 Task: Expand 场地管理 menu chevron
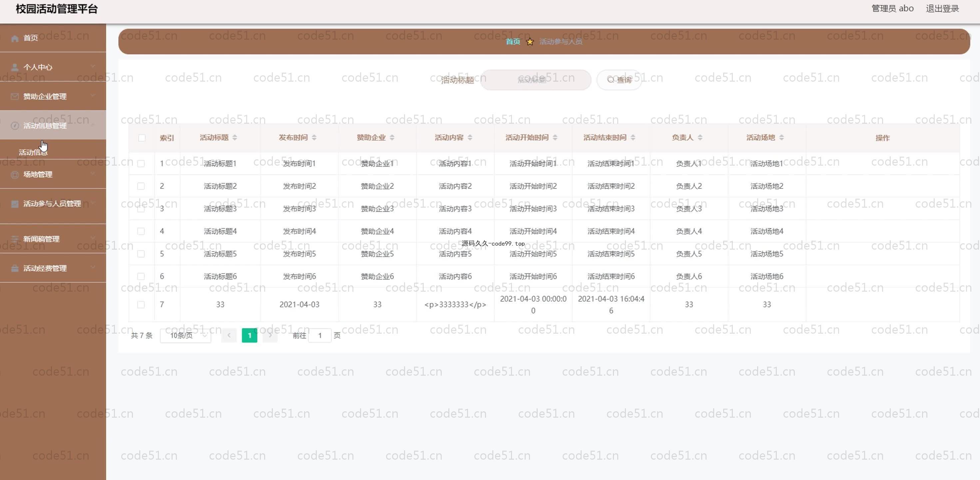[93, 174]
